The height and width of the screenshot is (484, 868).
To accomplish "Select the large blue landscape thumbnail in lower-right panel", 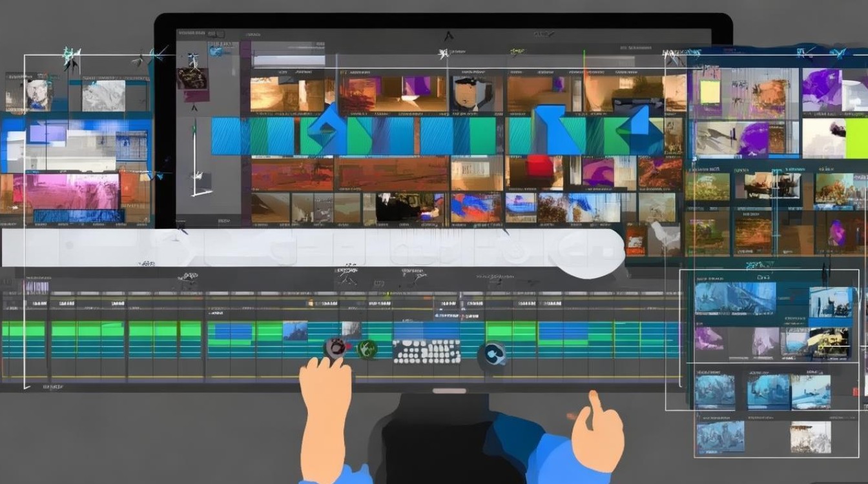I will [736, 298].
